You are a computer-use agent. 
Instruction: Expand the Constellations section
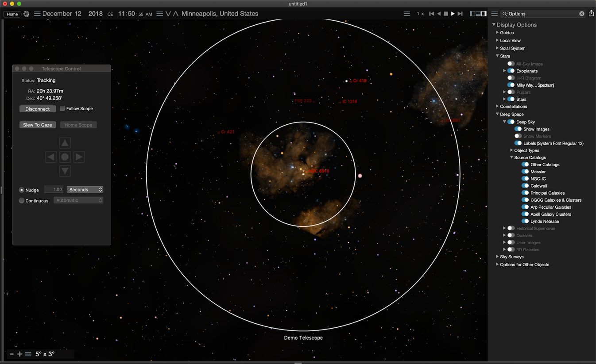point(497,107)
